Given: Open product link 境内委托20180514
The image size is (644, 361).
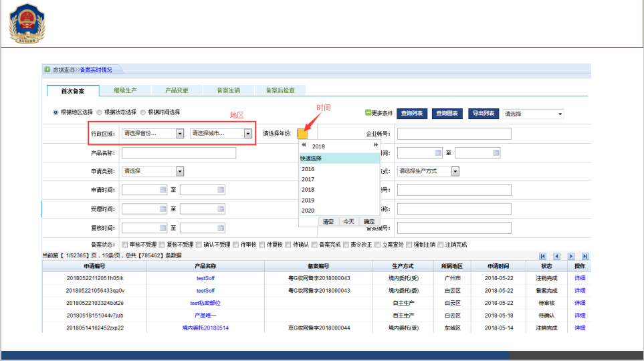Looking at the screenshot, I should 205,328.
